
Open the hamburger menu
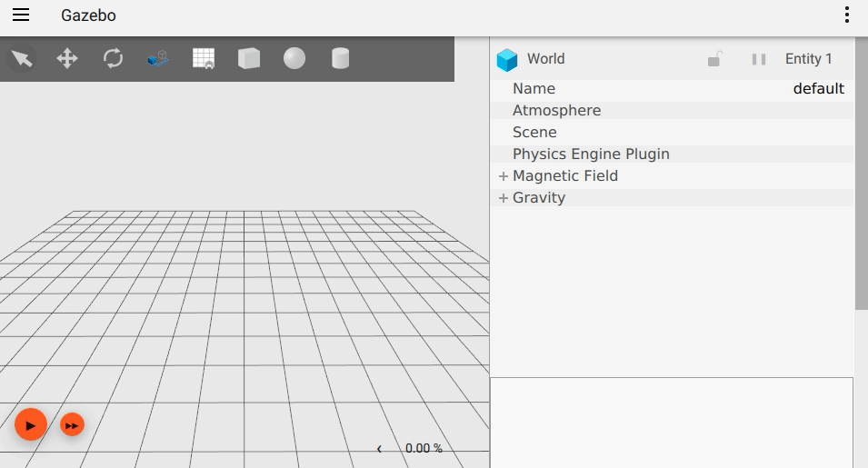[x=21, y=15]
